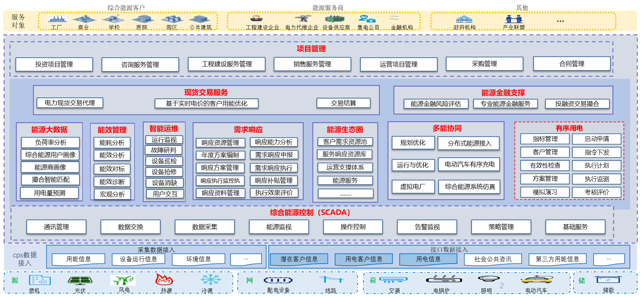
Task: Open 能源金融风险评估 box
Action: click(x=436, y=104)
